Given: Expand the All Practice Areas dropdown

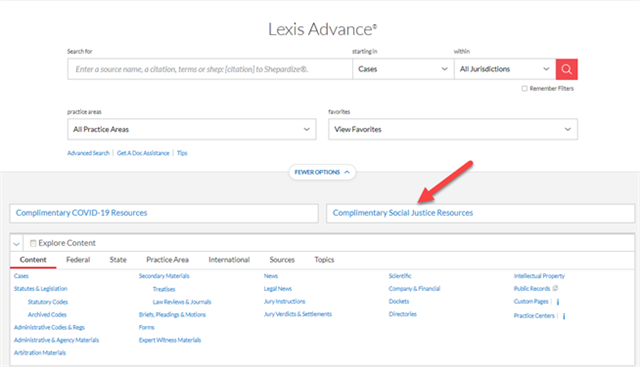Looking at the screenshot, I should click(191, 129).
